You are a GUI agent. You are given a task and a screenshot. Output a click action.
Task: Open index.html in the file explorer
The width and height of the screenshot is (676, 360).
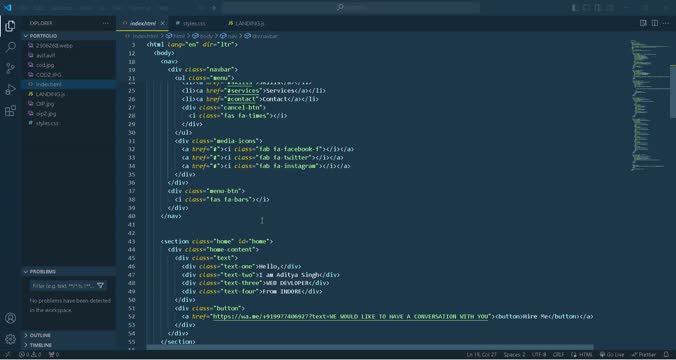[x=69, y=85]
